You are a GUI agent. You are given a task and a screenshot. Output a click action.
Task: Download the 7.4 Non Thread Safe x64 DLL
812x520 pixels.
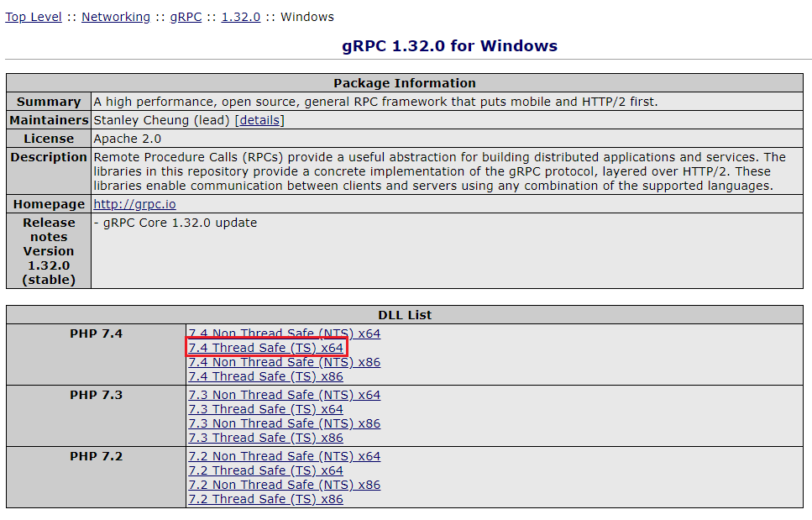pyautogui.click(x=284, y=333)
